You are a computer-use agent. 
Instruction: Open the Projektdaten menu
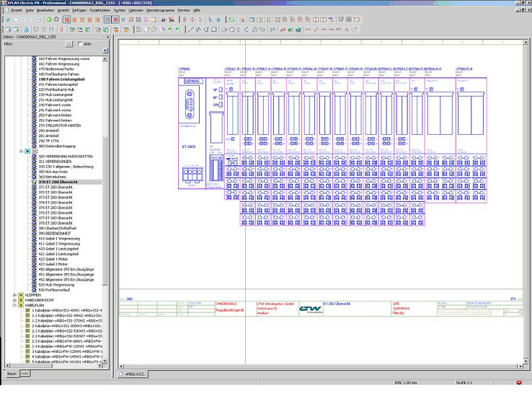pos(99,10)
